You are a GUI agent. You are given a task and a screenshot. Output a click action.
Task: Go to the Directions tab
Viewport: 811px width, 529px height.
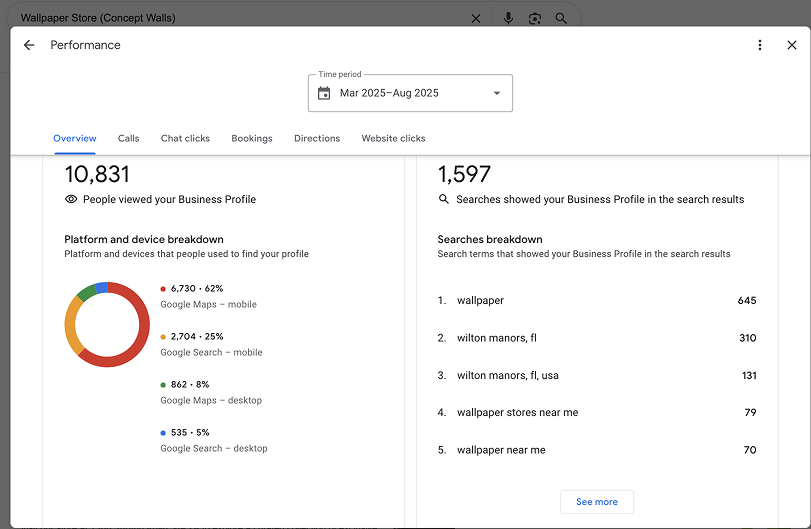tap(317, 138)
